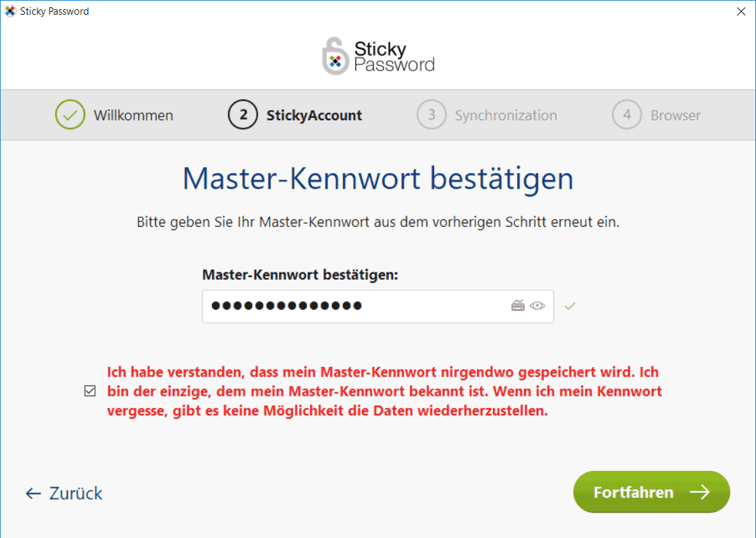The height and width of the screenshot is (538, 756).
Task: Uncheck the master password understanding checkbox
Action: point(90,391)
